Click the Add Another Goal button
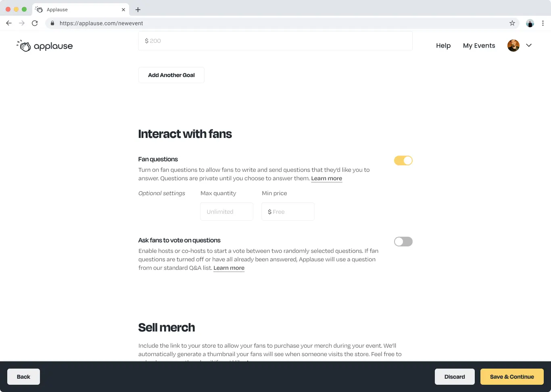 click(x=171, y=75)
